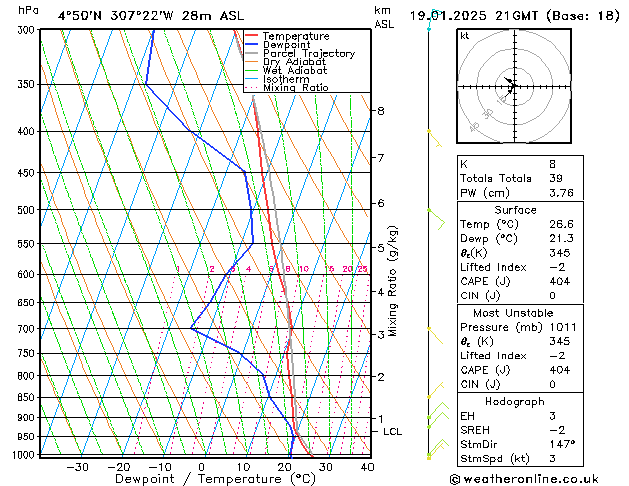Click the 500 hPa pressure label
Image resolution: width=629 pixels, height=486 pixels.
pyautogui.click(x=28, y=210)
